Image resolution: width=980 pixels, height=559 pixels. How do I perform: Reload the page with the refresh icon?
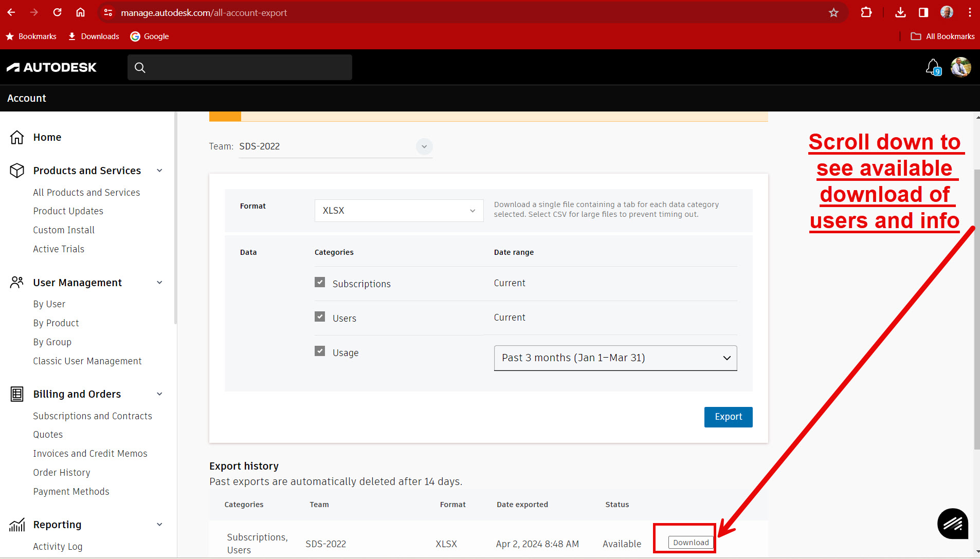point(57,12)
